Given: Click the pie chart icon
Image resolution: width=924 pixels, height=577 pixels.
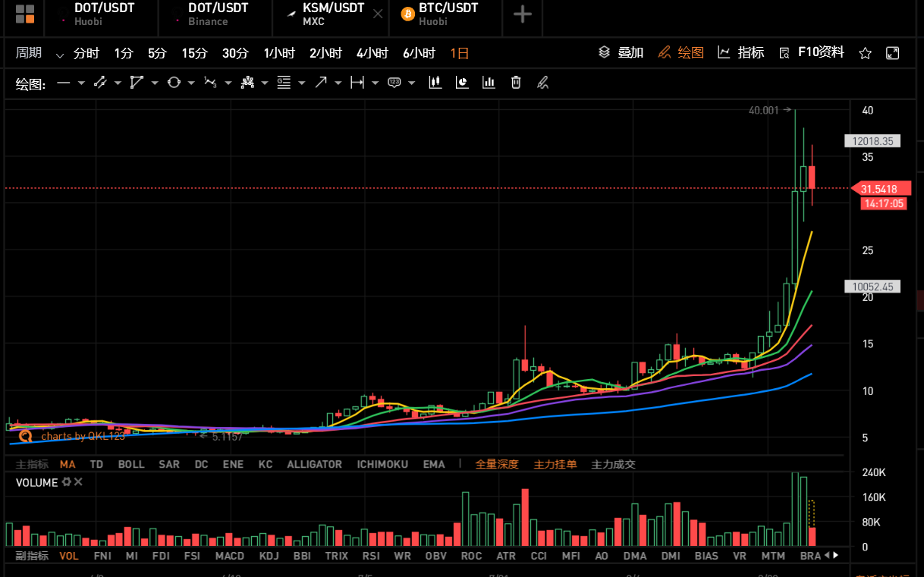Looking at the screenshot, I should click(462, 83).
